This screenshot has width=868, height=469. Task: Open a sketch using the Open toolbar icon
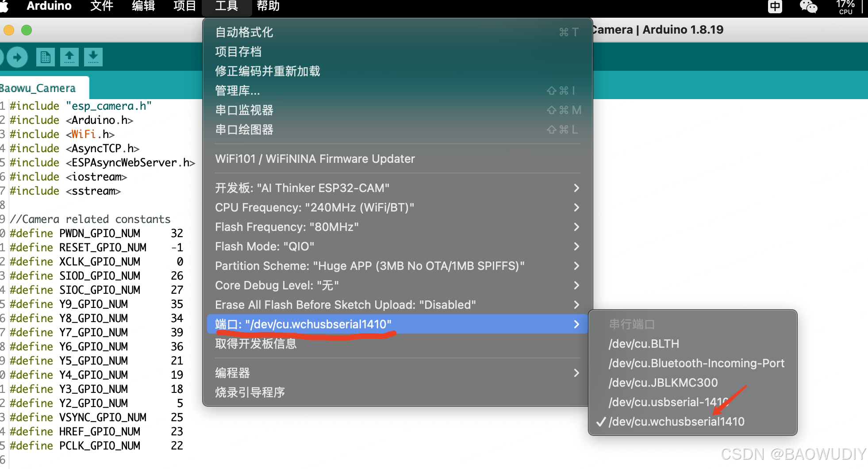coord(69,57)
